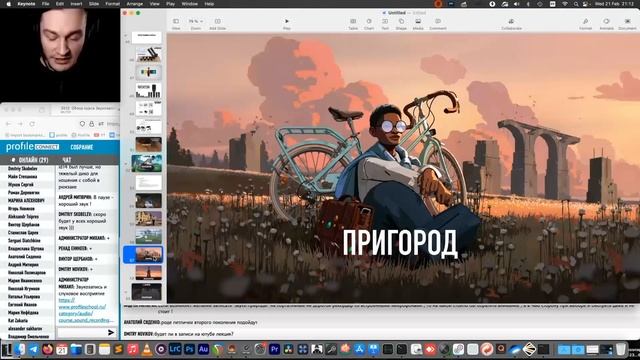Click the Collaborate toolbar icon
640x360 pixels.
(x=511, y=24)
